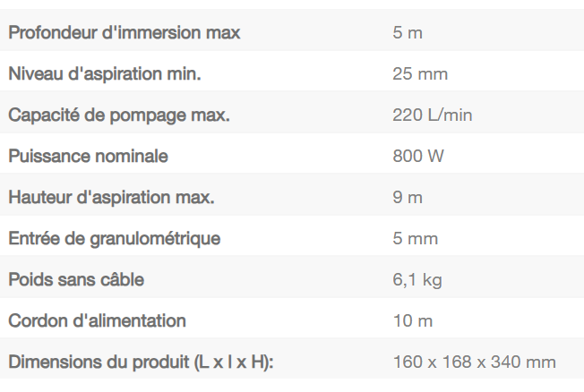Select the "9 m" value
This screenshot has height=392, width=584.
(x=407, y=197)
